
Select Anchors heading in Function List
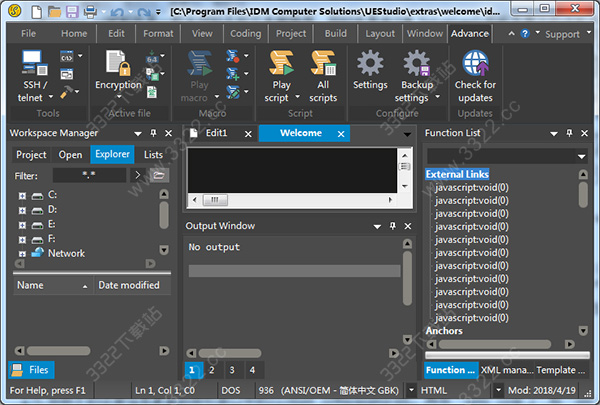(x=444, y=331)
